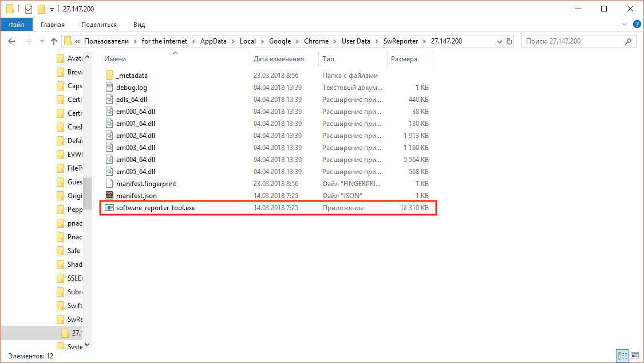
Task: Click Пользователи in the address path
Action: 106,41
